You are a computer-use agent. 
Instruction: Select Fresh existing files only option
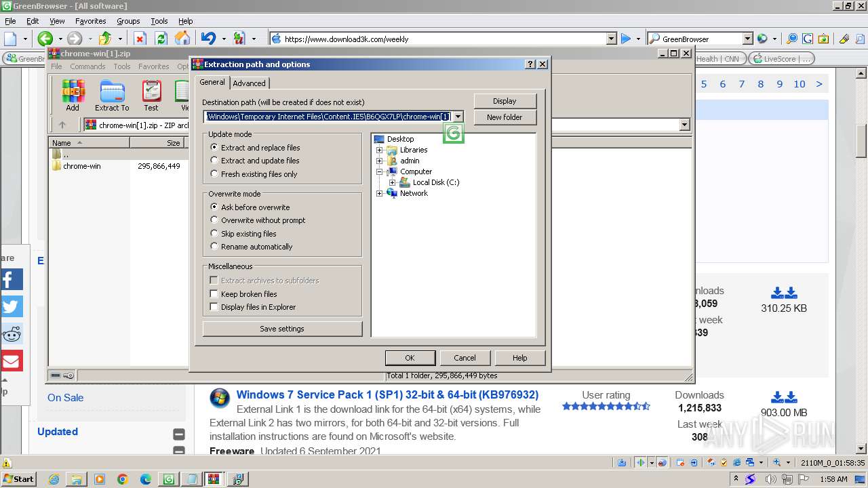point(254,174)
